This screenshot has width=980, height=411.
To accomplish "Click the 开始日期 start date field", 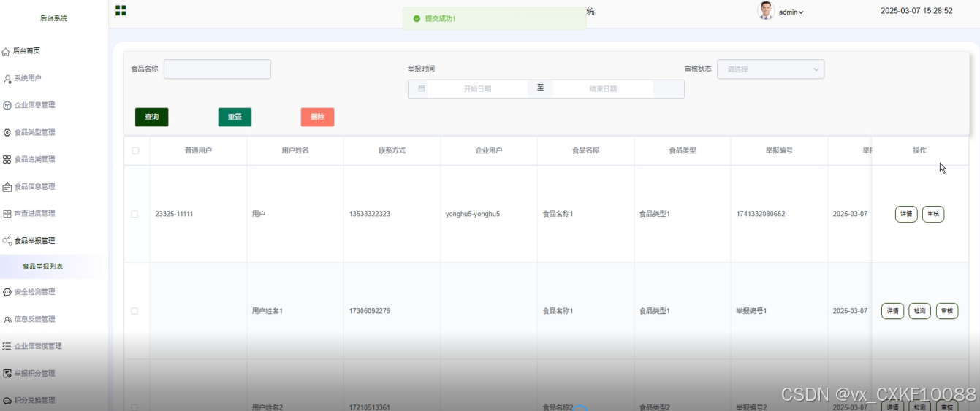I will pyautogui.click(x=478, y=88).
